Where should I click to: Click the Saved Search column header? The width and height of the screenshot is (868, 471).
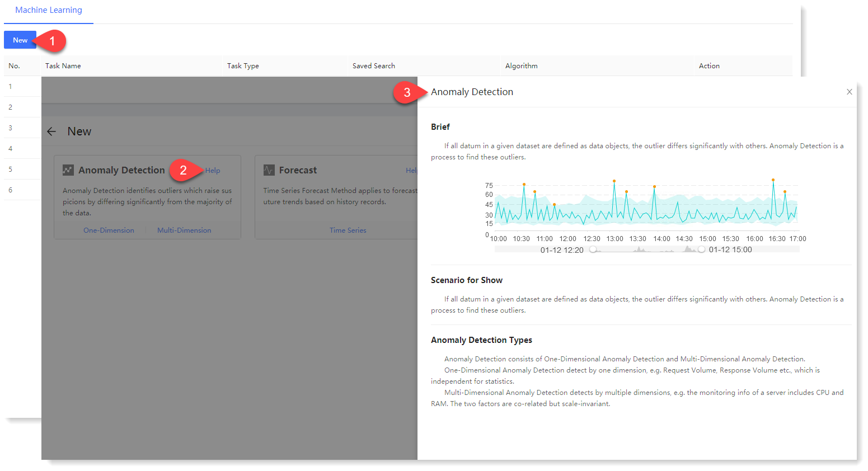coord(374,66)
